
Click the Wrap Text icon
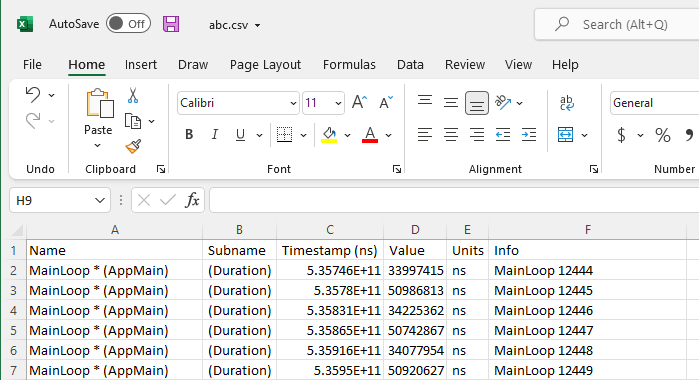[x=567, y=103]
